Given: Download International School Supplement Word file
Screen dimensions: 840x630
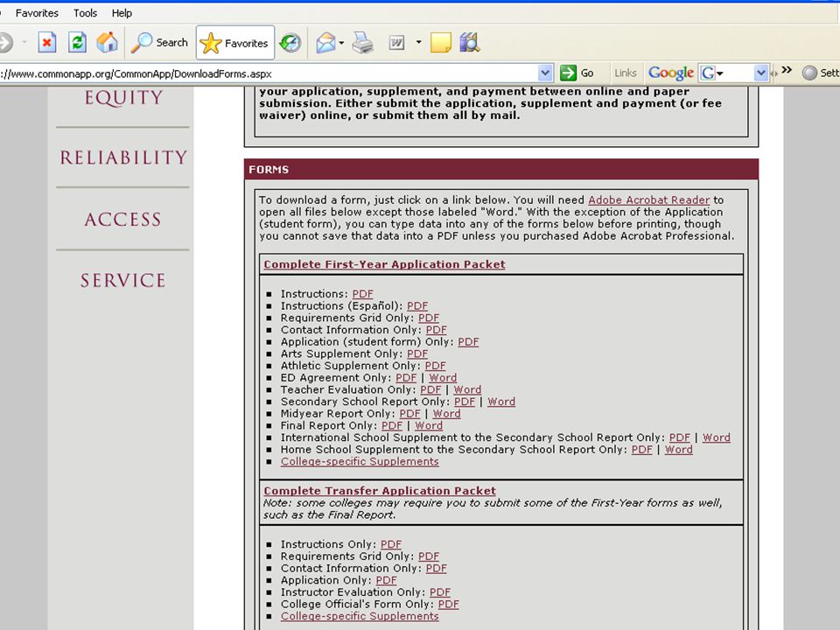Looking at the screenshot, I should (x=717, y=437).
